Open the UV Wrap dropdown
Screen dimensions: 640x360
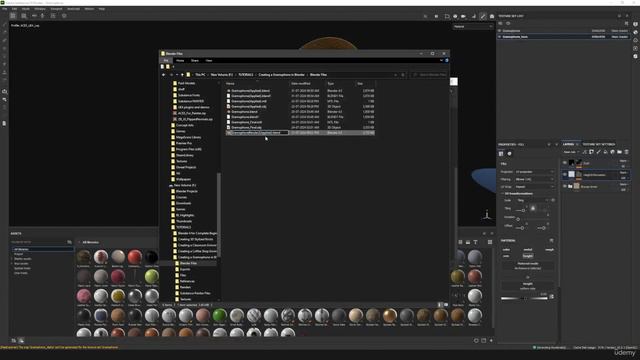tap(534, 187)
